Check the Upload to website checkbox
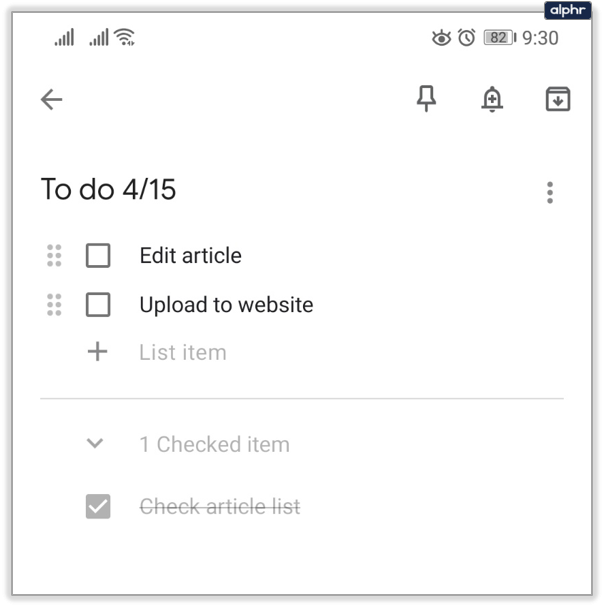 (x=98, y=304)
